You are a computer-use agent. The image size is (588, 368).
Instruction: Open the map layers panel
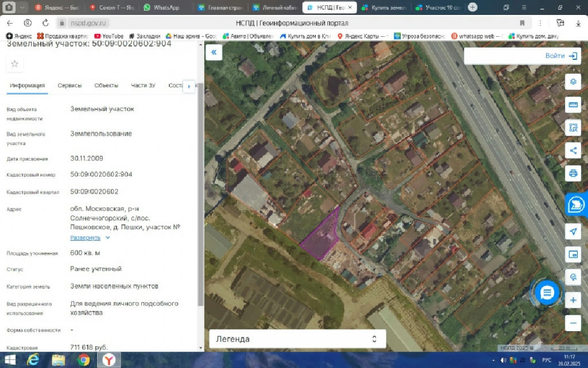click(x=572, y=82)
